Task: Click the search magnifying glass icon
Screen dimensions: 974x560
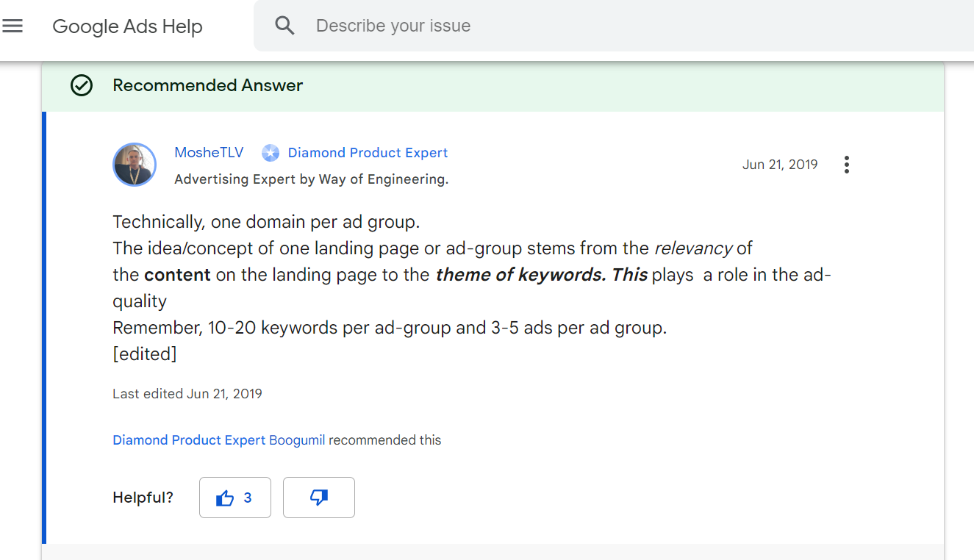Action: coord(284,25)
